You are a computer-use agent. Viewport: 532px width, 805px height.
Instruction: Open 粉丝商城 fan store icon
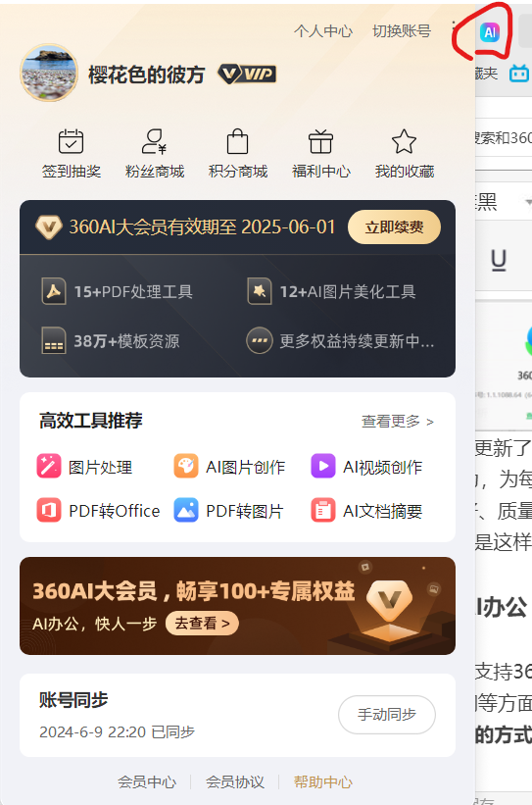(155, 141)
